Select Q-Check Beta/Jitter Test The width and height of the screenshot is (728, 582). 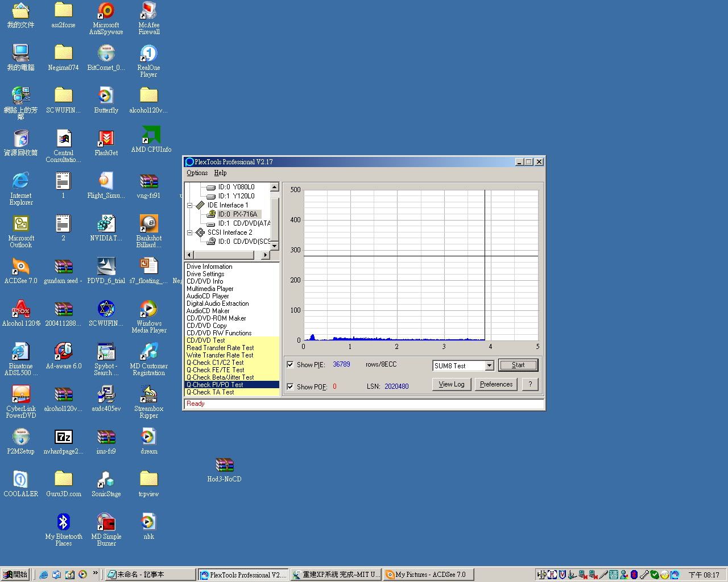click(220, 377)
